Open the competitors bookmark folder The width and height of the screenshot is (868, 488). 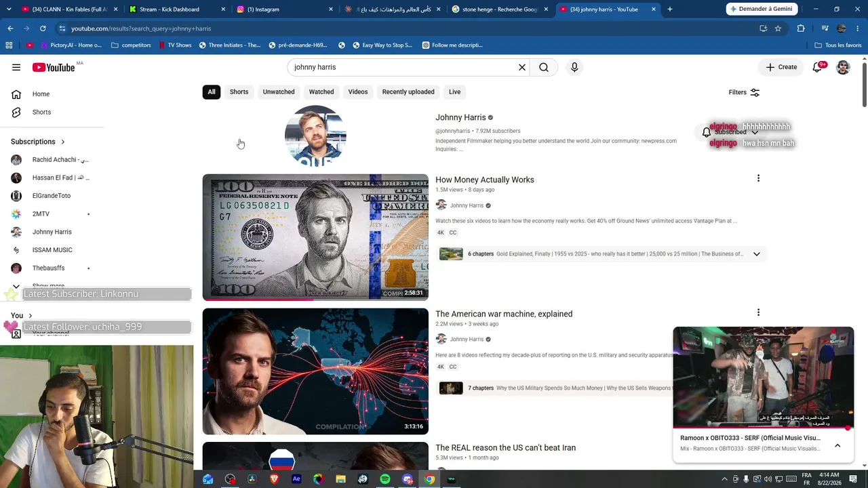tap(131, 45)
